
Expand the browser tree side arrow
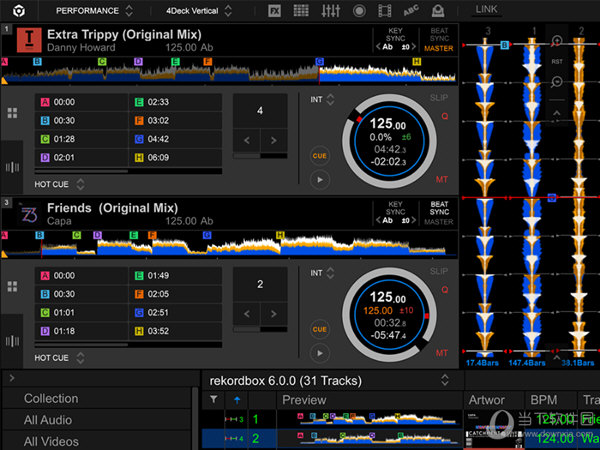pos(12,378)
